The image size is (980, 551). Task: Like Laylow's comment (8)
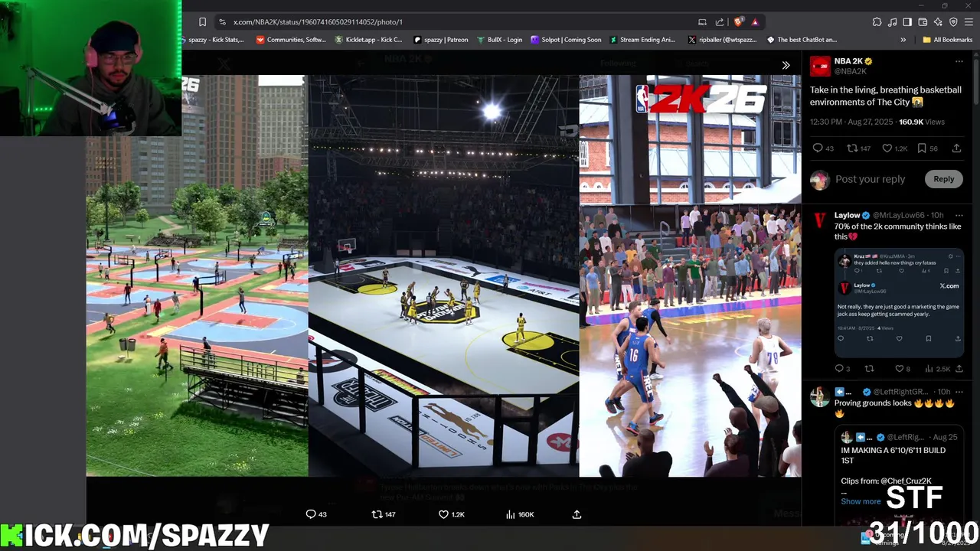click(903, 369)
